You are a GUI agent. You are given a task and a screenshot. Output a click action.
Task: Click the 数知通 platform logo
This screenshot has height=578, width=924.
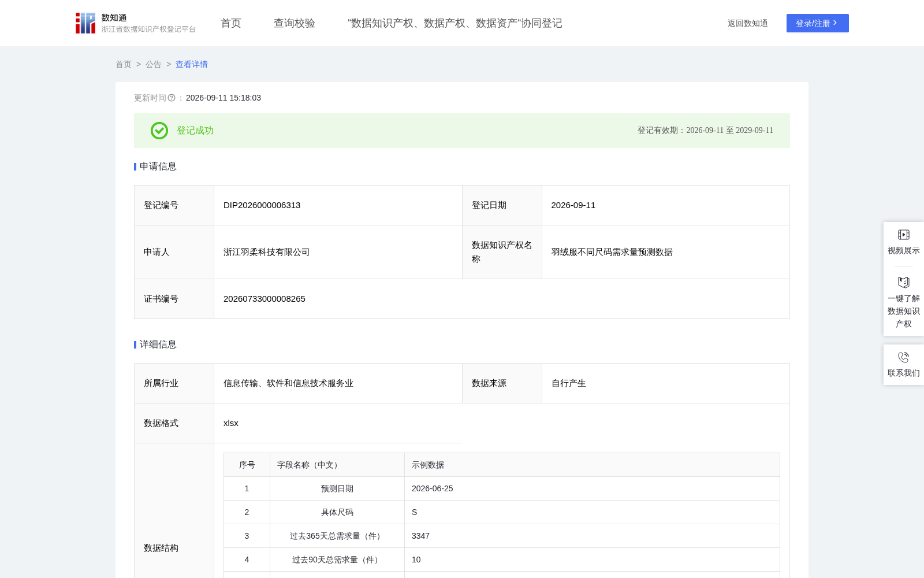pyautogui.click(x=135, y=23)
